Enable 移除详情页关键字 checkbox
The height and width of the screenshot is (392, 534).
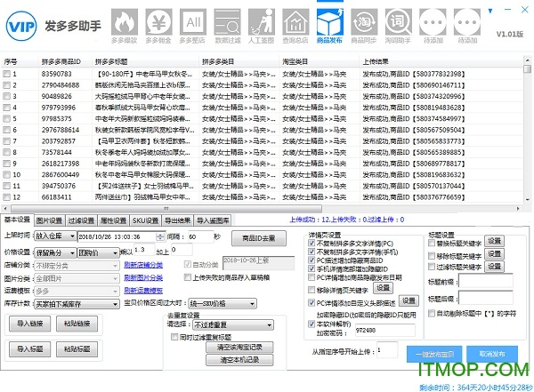point(311,290)
